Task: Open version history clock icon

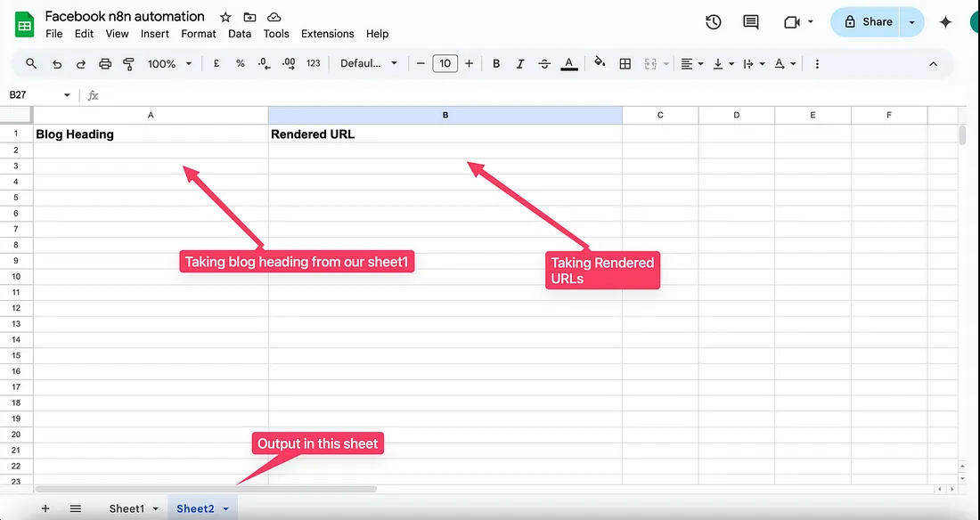Action: [713, 22]
